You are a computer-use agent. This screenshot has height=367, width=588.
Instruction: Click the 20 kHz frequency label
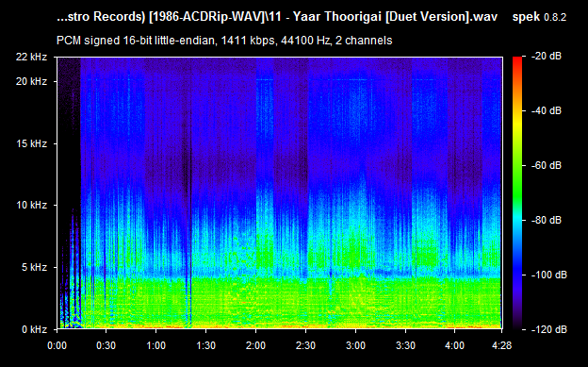pos(31,81)
